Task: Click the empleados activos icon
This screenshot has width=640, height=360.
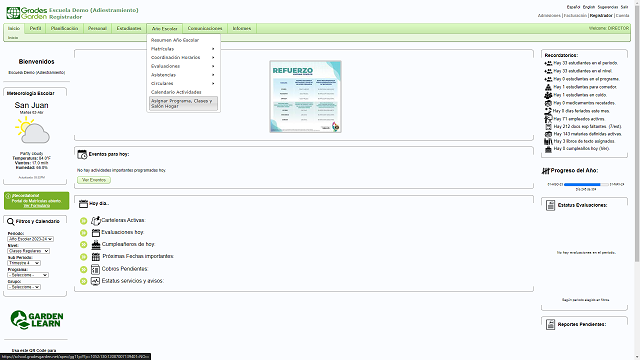Action: [548, 119]
